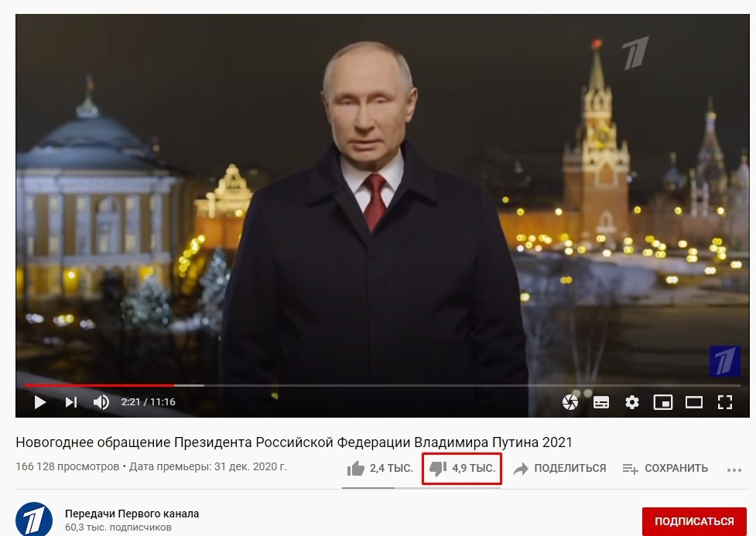
Task: Open Передачи Первого канала channel page
Action: click(132, 514)
